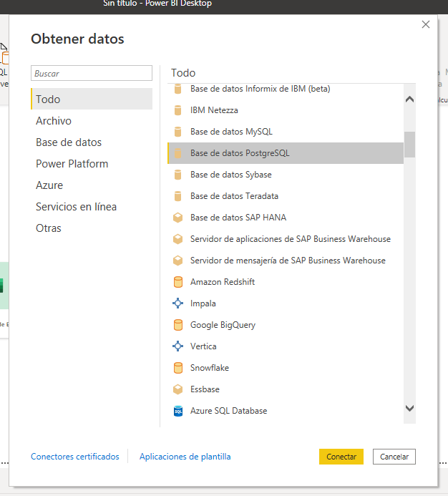Click the scrollbar up arrow
Screen dimensions: 448x496
[x=410, y=99]
